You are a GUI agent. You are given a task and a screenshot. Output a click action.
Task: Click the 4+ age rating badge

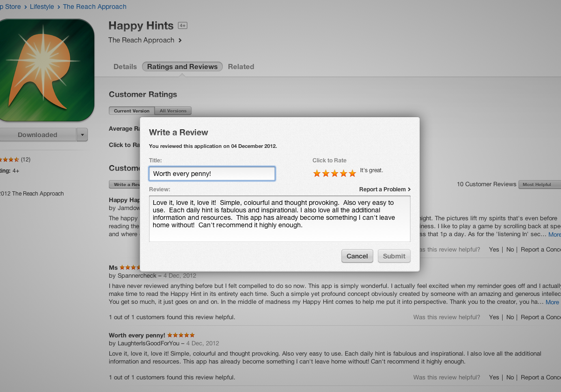point(183,26)
